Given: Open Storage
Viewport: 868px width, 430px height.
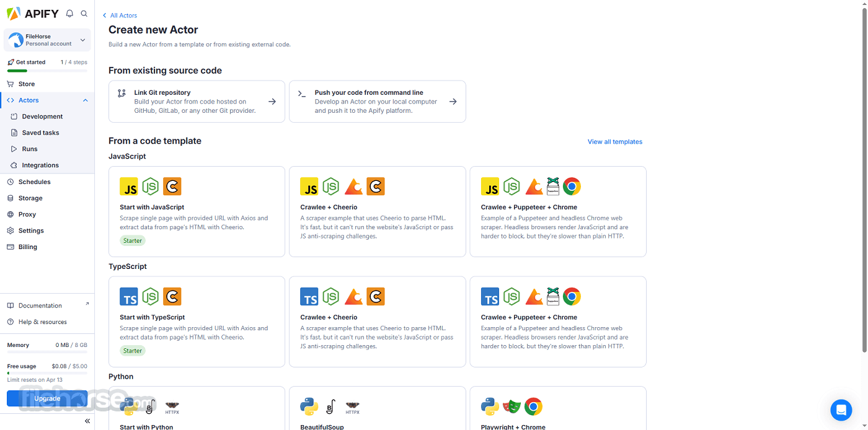Looking at the screenshot, I should coord(30,198).
